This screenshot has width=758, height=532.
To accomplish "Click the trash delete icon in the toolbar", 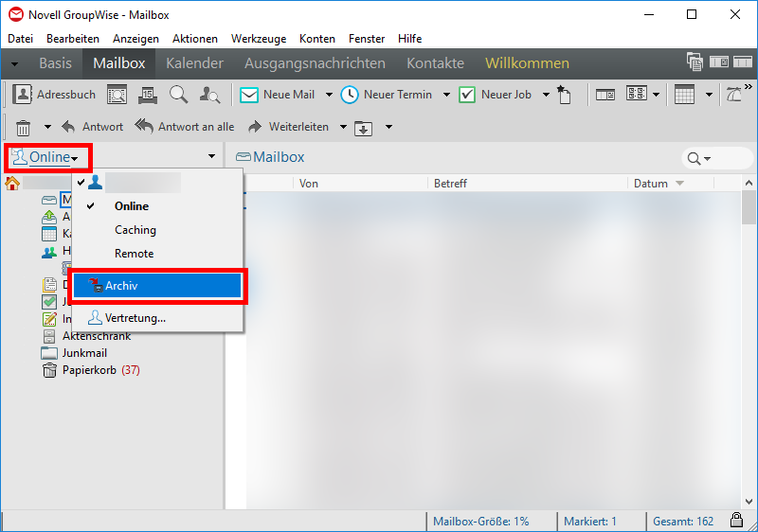I will point(23,128).
